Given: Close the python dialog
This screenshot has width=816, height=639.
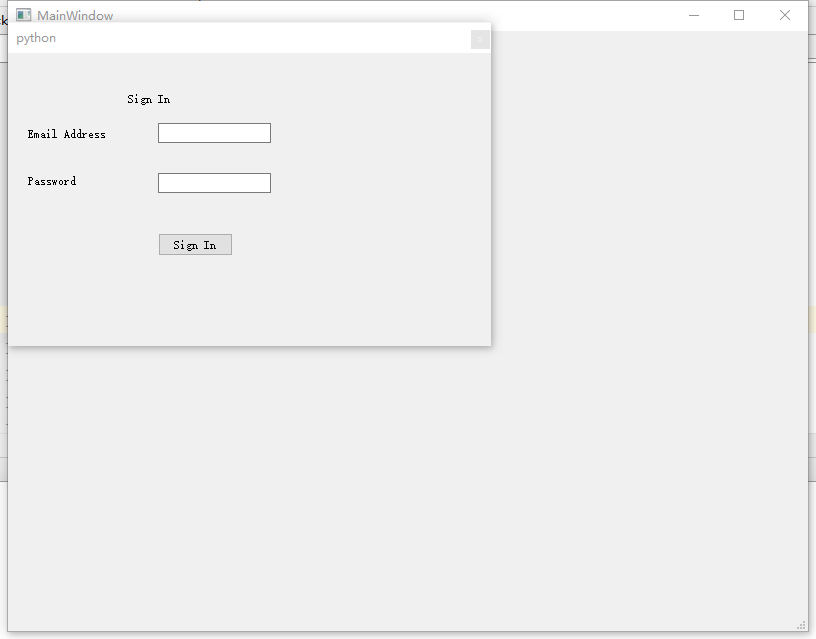Looking at the screenshot, I should click(480, 40).
